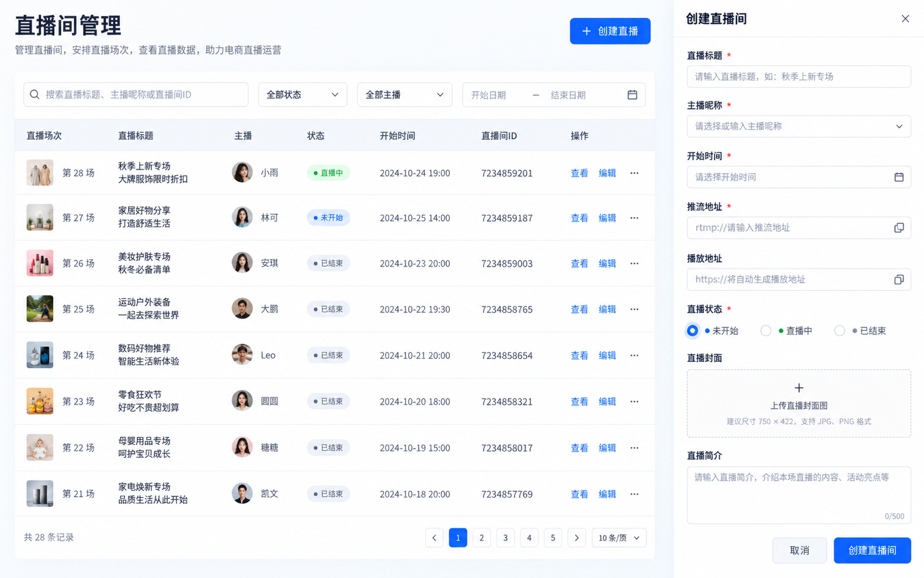Viewport: 924px width, 578px height.
Task: Go to page 3
Action: [x=506, y=538]
